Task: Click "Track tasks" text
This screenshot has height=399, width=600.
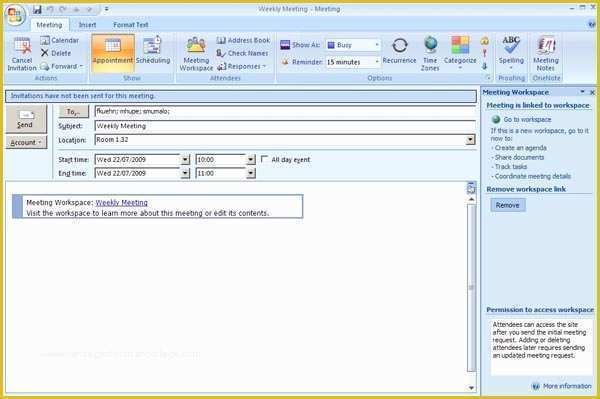Action: 511,166
